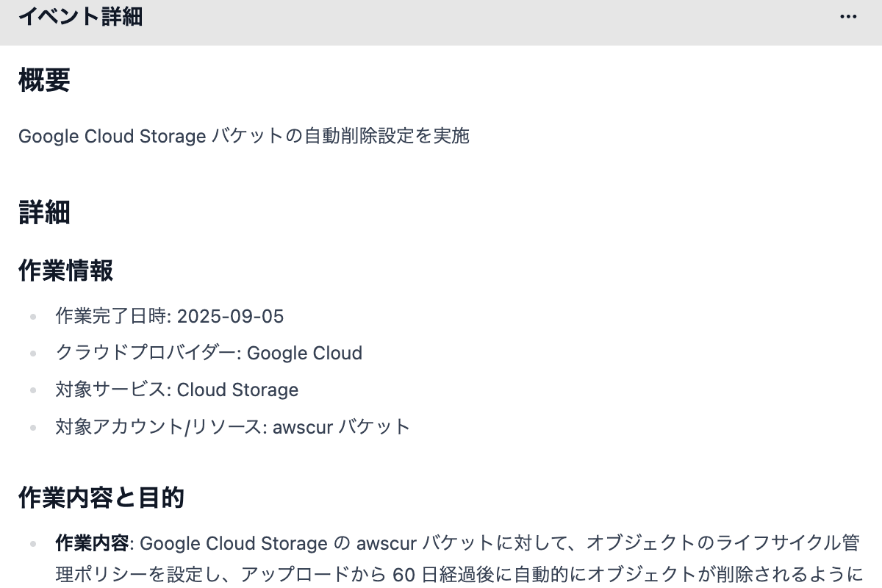Screen dimensions: 882x588
Task: Click the Google Cloud provider value
Action: click(304, 354)
